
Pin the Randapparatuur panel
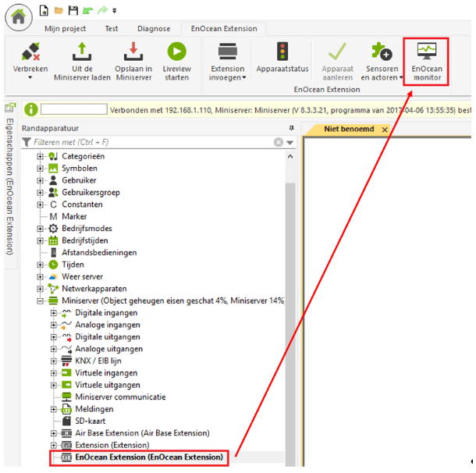click(x=290, y=127)
